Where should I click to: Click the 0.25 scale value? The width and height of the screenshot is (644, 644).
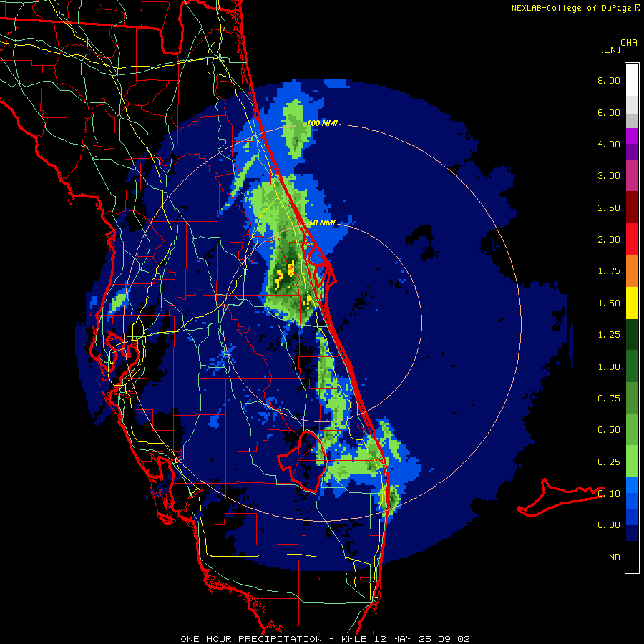pyautogui.click(x=609, y=462)
